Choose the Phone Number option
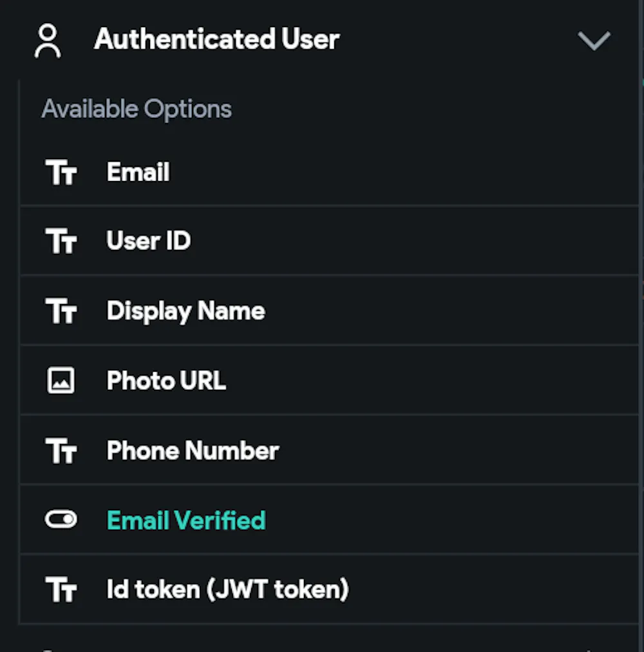644x652 pixels. [x=193, y=451]
